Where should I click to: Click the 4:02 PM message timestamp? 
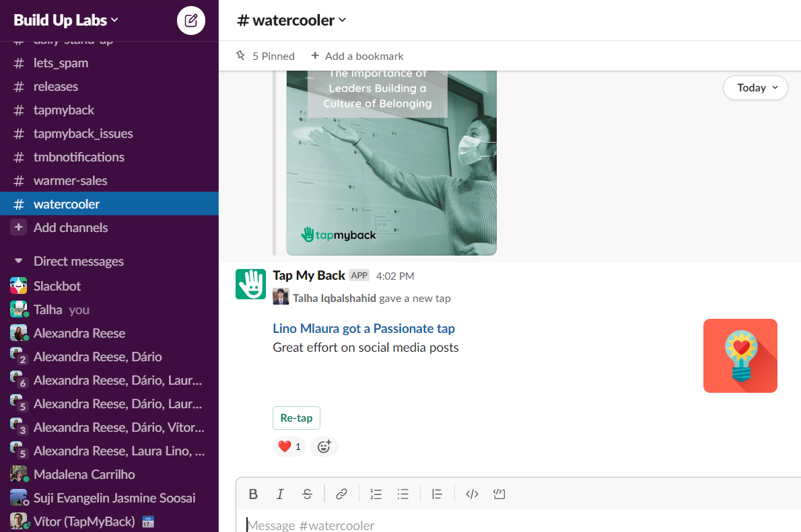tap(395, 276)
